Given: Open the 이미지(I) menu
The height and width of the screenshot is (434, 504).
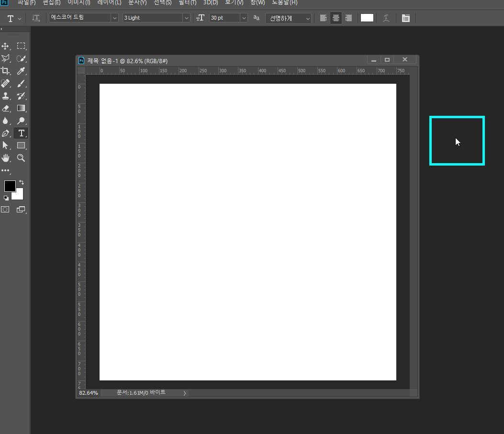Looking at the screenshot, I should coord(79,2).
